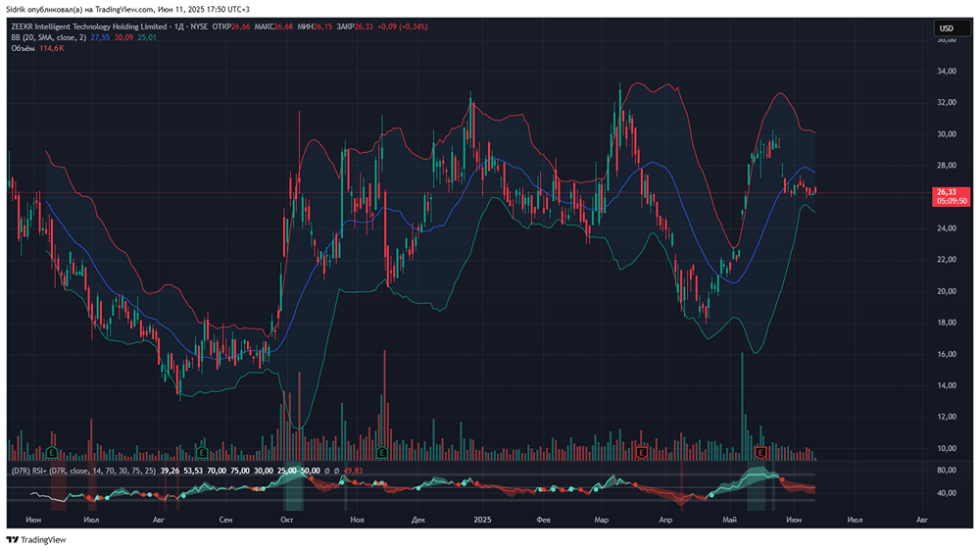
Task: Click the Сен label on the time axis
Action: pyautogui.click(x=225, y=520)
